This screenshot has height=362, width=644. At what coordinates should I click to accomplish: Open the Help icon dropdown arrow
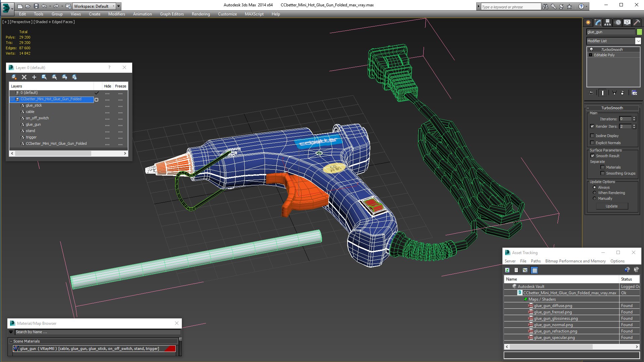point(587,6)
